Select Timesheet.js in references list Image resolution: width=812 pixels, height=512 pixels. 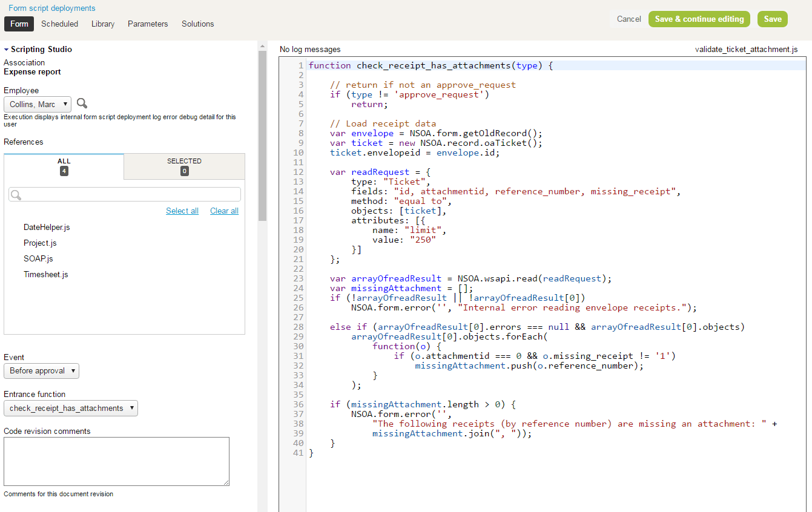click(x=46, y=274)
